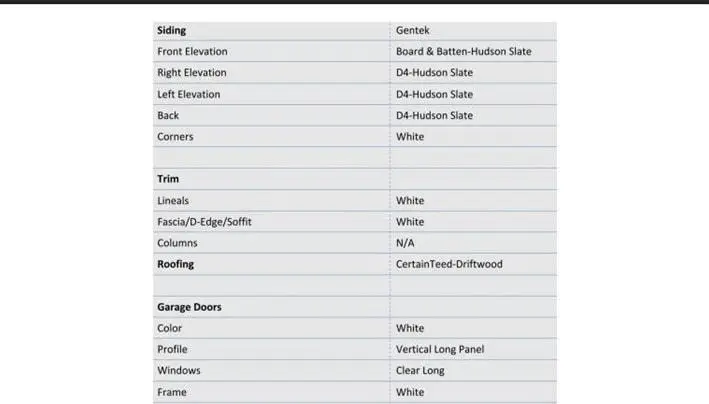Select Board & Batten-Hudson Slate text
The image size is (709, 404).
point(463,52)
